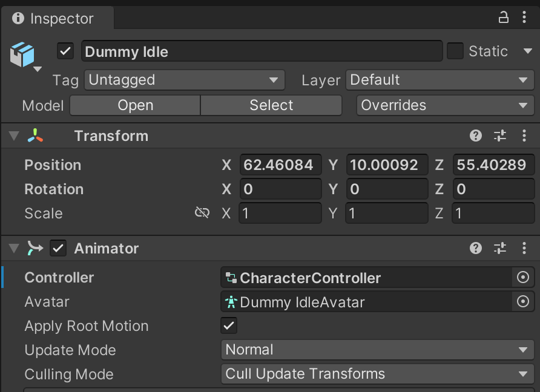Click the GameObject cube icon picker
Screen dimensions: 540x392
pyautogui.click(x=24, y=57)
